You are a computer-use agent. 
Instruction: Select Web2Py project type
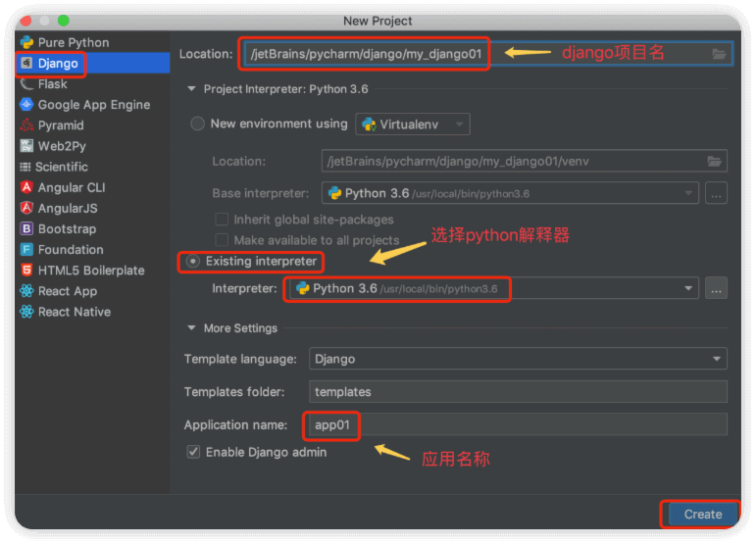pyautogui.click(x=92, y=146)
